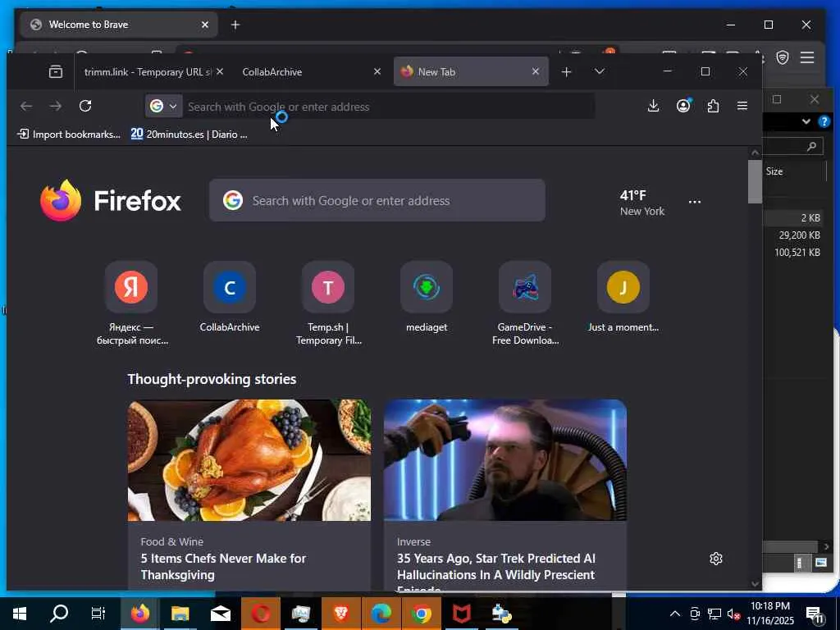
Task: Open 5 Items Chefs Never Make headline
Action: point(223,566)
